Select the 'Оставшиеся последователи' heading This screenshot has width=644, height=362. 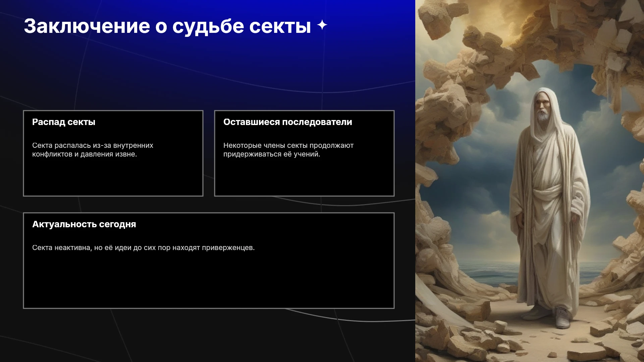(288, 122)
